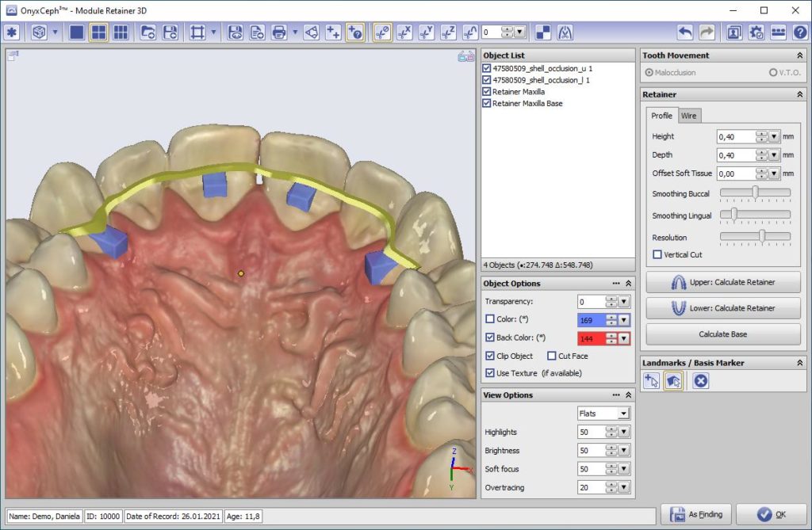812x530 pixels.
Task: Click Upper: Calculate Retainer button
Action: (x=723, y=282)
